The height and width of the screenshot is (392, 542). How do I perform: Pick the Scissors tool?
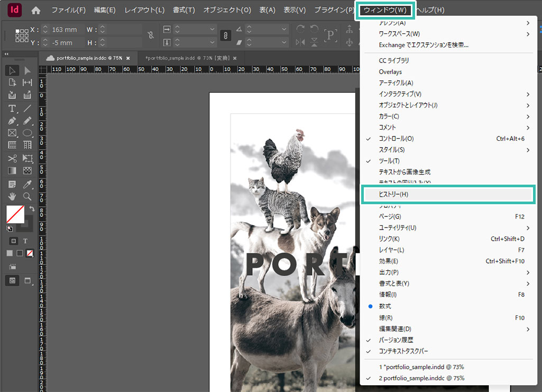tap(12, 158)
